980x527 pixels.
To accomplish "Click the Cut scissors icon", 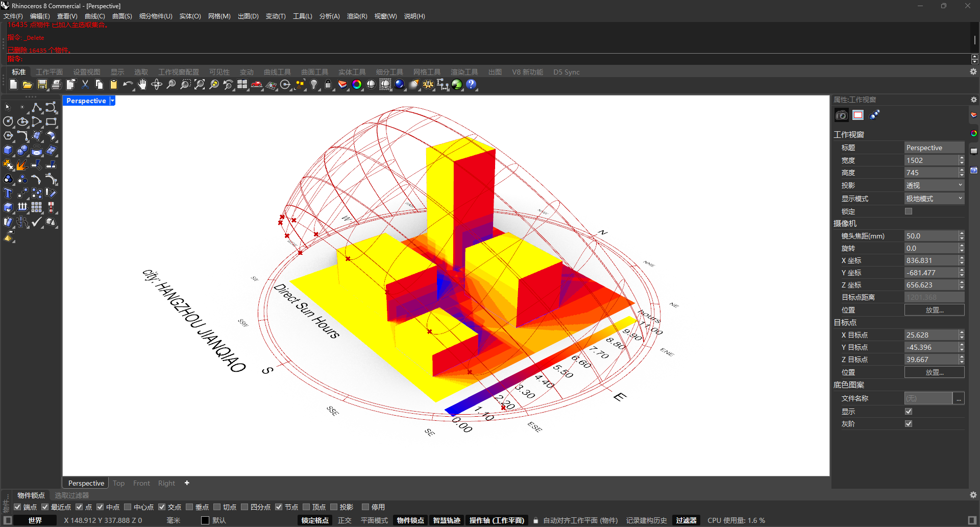I will (x=85, y=85).
